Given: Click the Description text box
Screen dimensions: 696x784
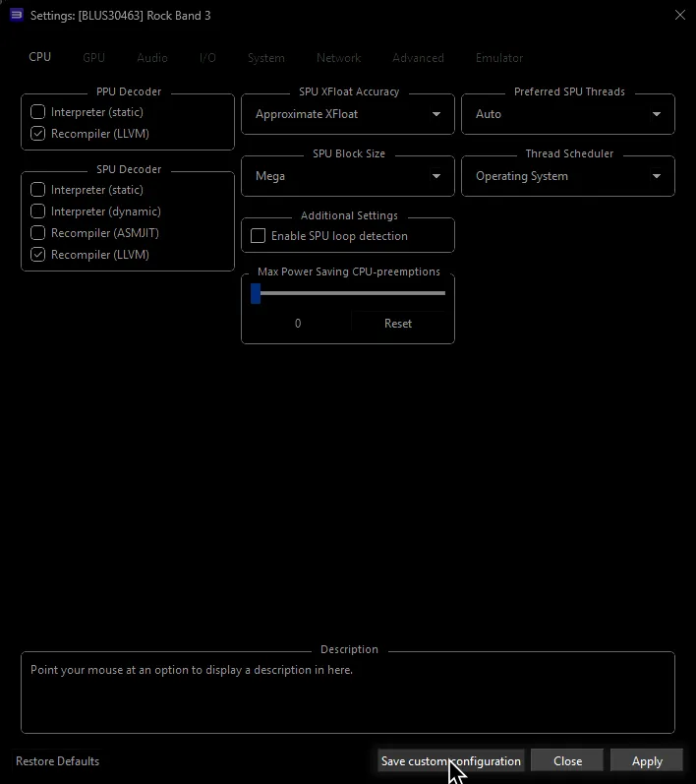Looking at the screenshot, I should tap(348, 693).
